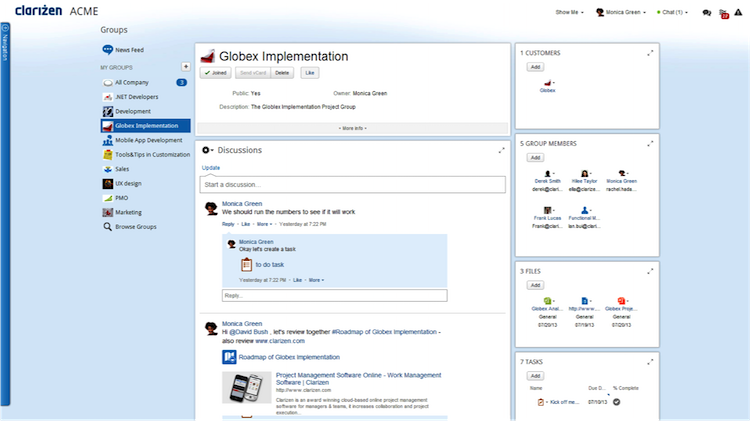Screen dimensions: 750x421
Task: Click the Discussions gear settings icon
Action: click(207, 150)
